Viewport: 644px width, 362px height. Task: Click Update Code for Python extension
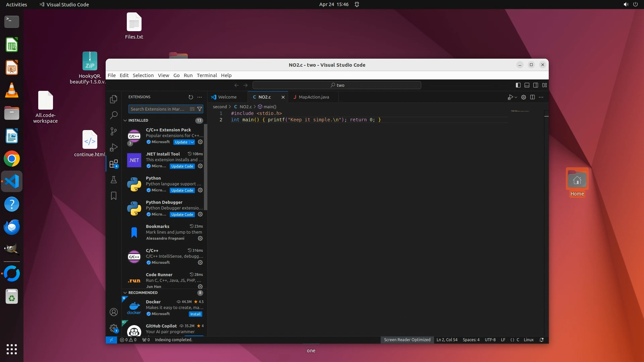[x=182, y=190]
